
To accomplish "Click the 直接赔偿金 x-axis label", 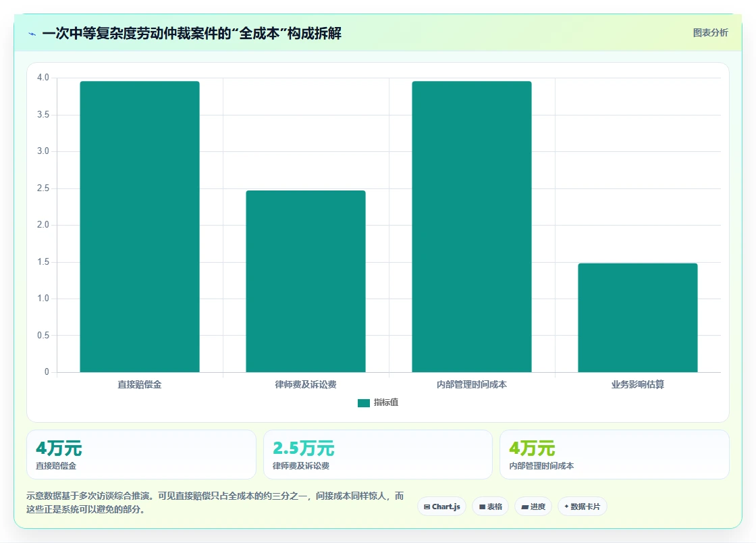I will [x=140, y=384].
